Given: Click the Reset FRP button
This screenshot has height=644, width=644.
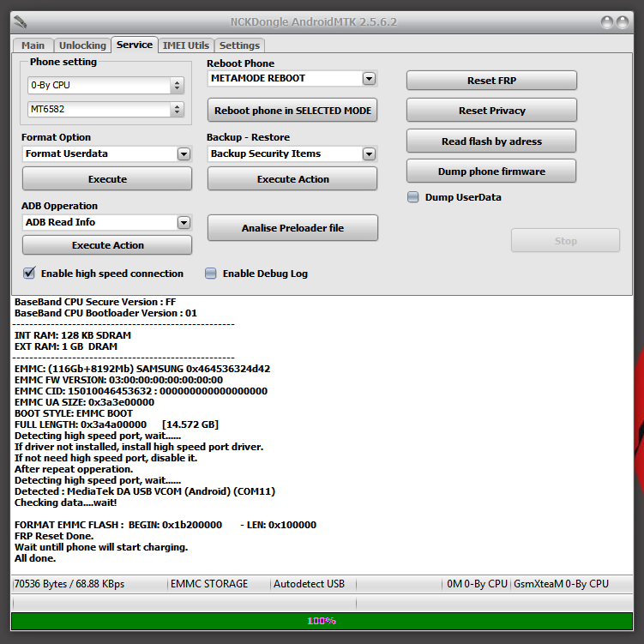Looking at the screenshot, I should [x=491, y=81].
